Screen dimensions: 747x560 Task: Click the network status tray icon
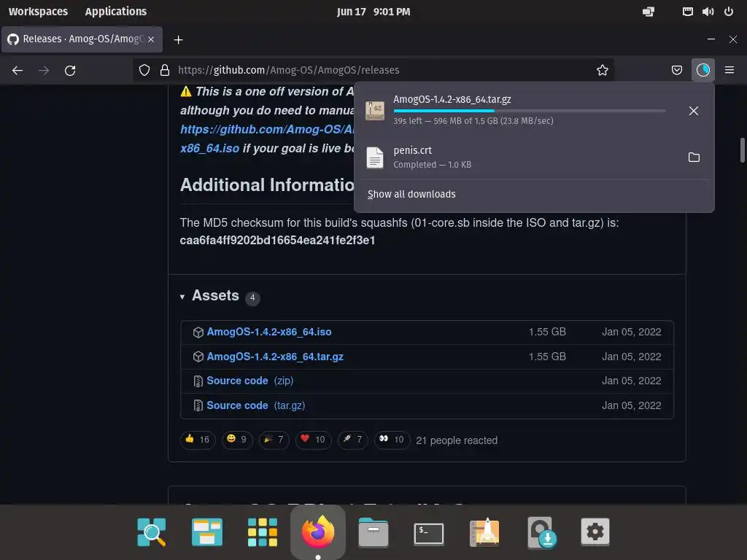(x=687, y=12)
